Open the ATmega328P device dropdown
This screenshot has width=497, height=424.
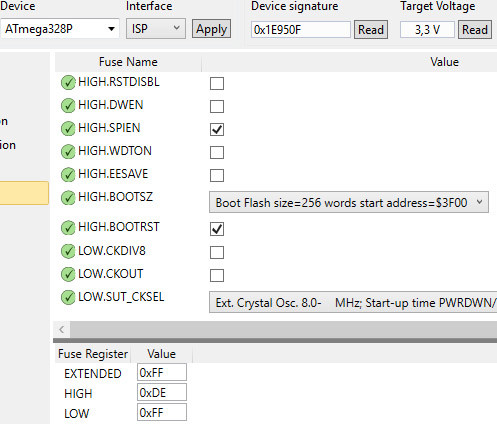pyautogui.click(x=60, y=29)
